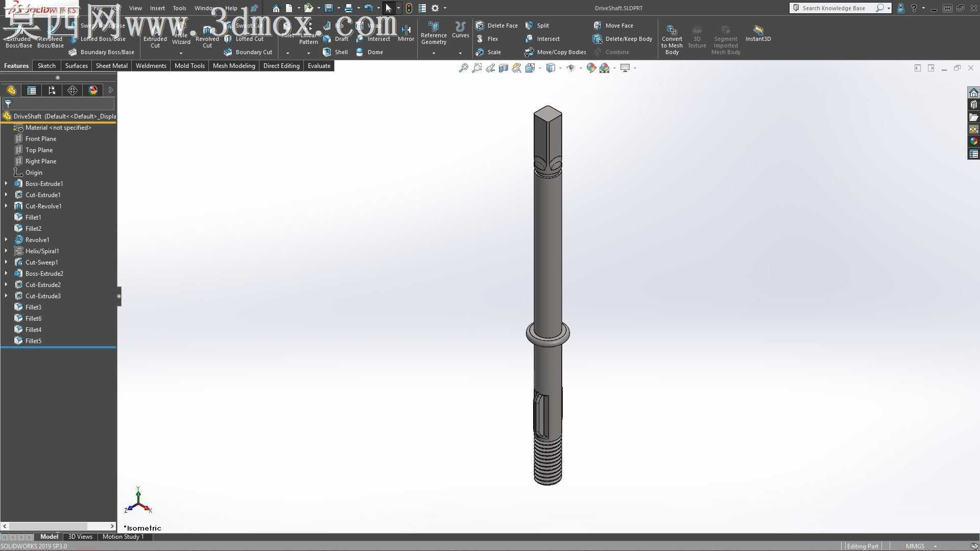Viewport: 980px width, 551px height.
Task: Open the View menu
Action: pos(135,8)
